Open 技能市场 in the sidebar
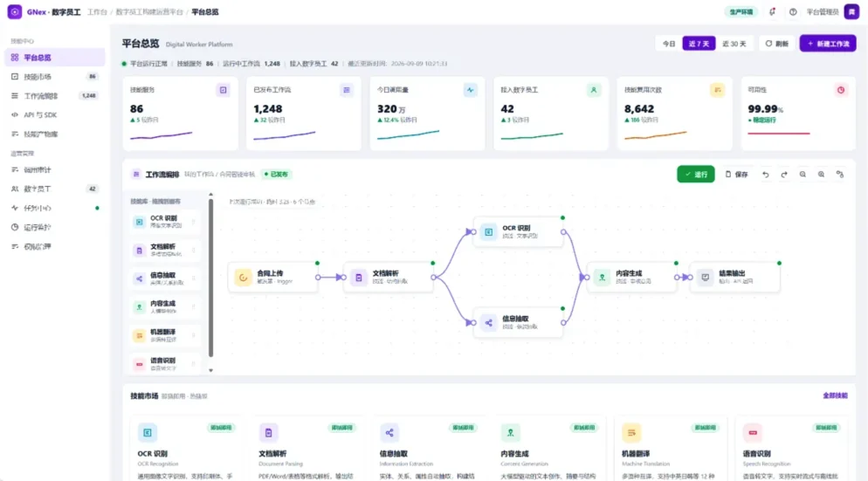868x481 pixels. pos(54,77)
